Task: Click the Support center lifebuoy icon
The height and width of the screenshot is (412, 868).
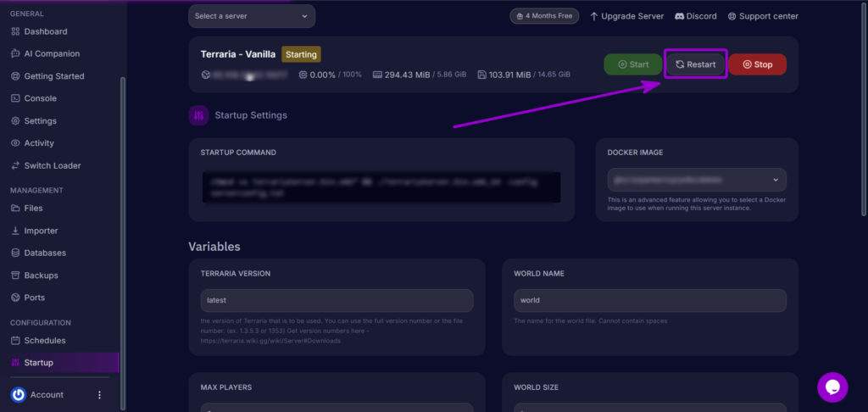Action: click(x=732, y=16)
